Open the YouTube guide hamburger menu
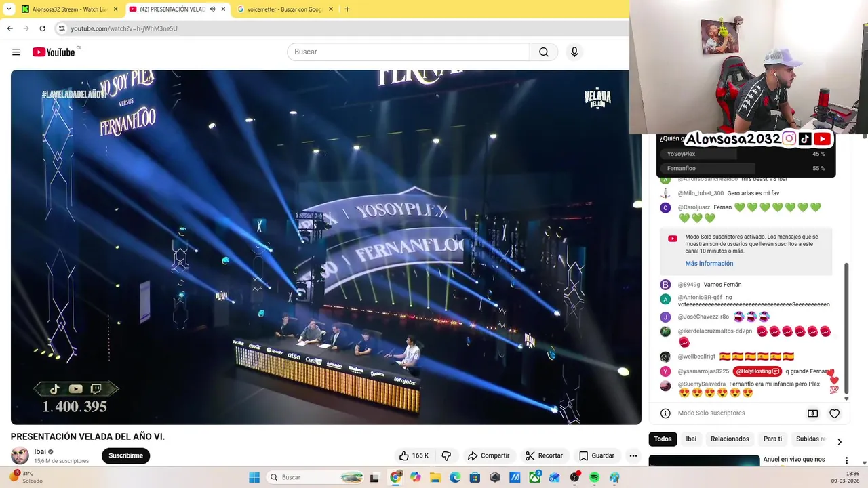868x488 pixels. pyautogui.click(x=16, y=52)
